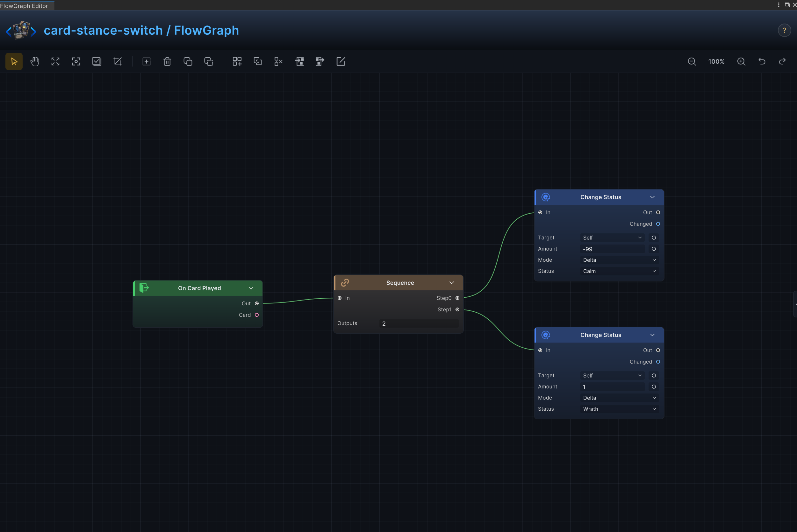
Task: Click the ungroup nodes X icon
Action: click(278, 61)
